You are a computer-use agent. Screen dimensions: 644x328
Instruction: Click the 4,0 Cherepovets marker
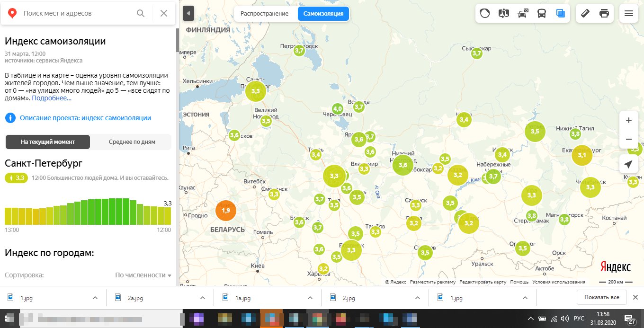coord(338,109)
